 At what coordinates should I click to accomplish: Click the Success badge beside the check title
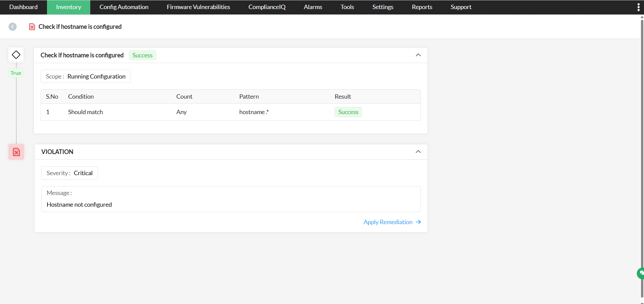click(x=142, y=55)
